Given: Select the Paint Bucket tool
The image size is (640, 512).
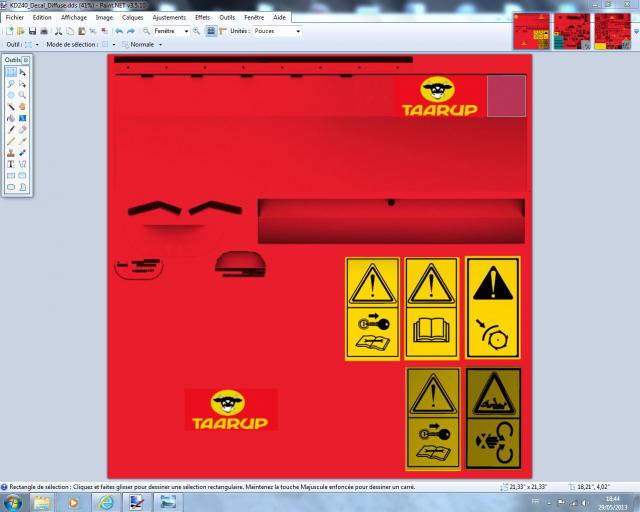Looking at the screenshot, I should 11,118.
